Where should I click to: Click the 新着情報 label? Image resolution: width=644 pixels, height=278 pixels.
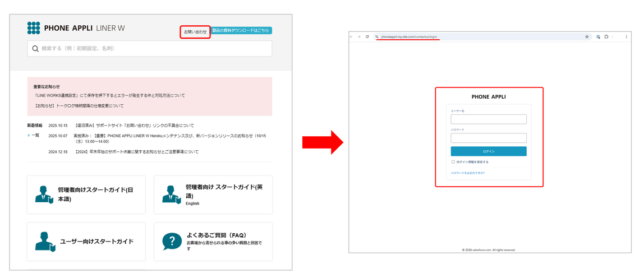click(x=35, y=125)
